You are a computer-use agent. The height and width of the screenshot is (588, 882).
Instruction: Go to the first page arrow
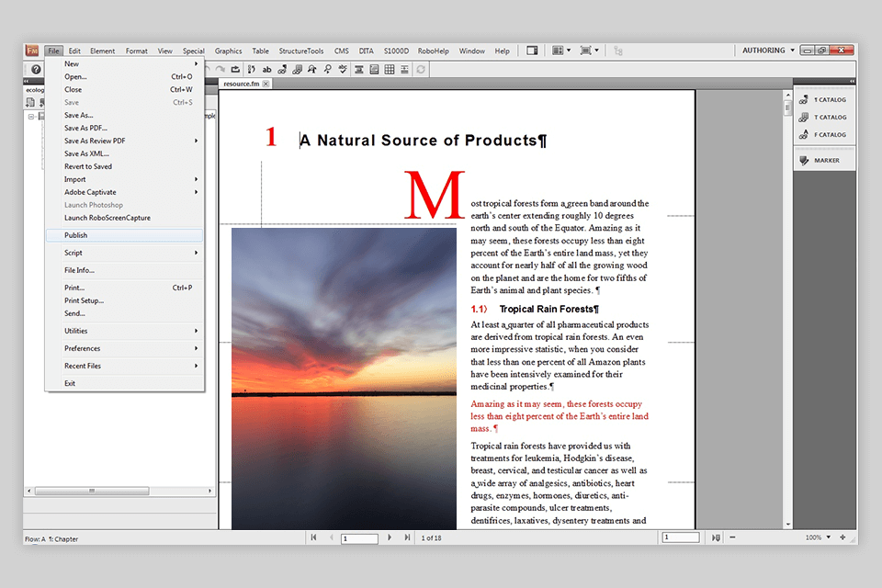tap(313, 537)
